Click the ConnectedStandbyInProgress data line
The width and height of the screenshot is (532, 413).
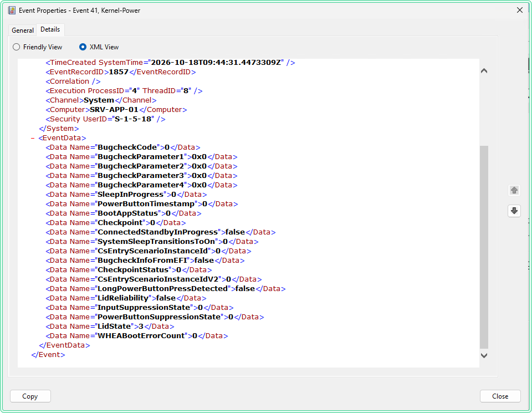coord(161,232)
